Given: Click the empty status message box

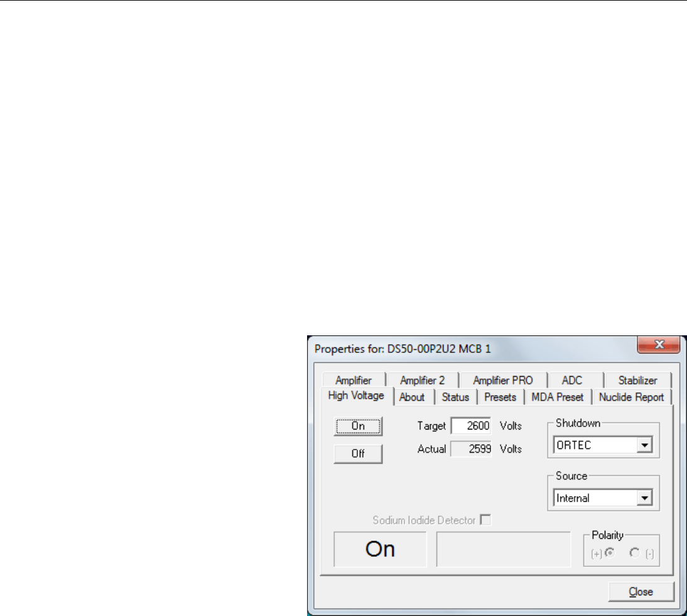Looking at the screenshot, I should click(504, 549).
